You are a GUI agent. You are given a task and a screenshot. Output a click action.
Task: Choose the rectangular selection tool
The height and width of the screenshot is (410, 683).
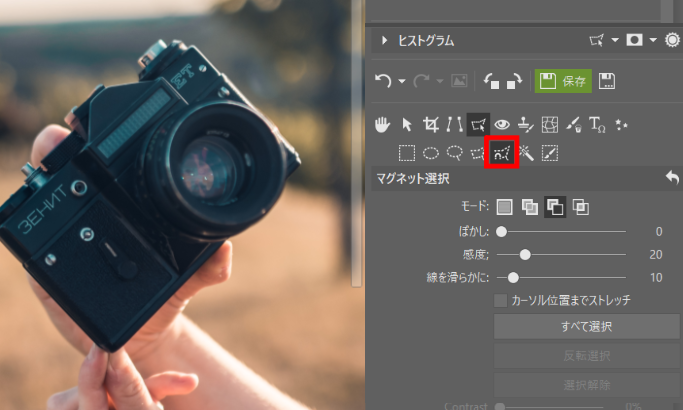click(407, 153)
